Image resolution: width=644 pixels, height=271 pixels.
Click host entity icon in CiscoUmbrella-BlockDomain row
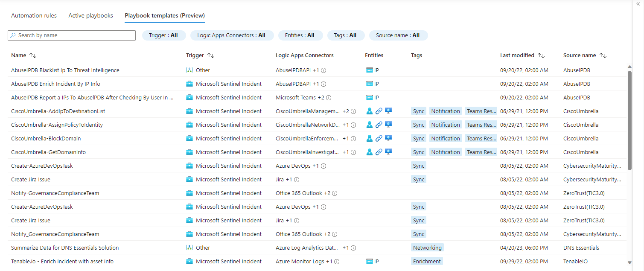pyautogui.click(x=388, y=138)
